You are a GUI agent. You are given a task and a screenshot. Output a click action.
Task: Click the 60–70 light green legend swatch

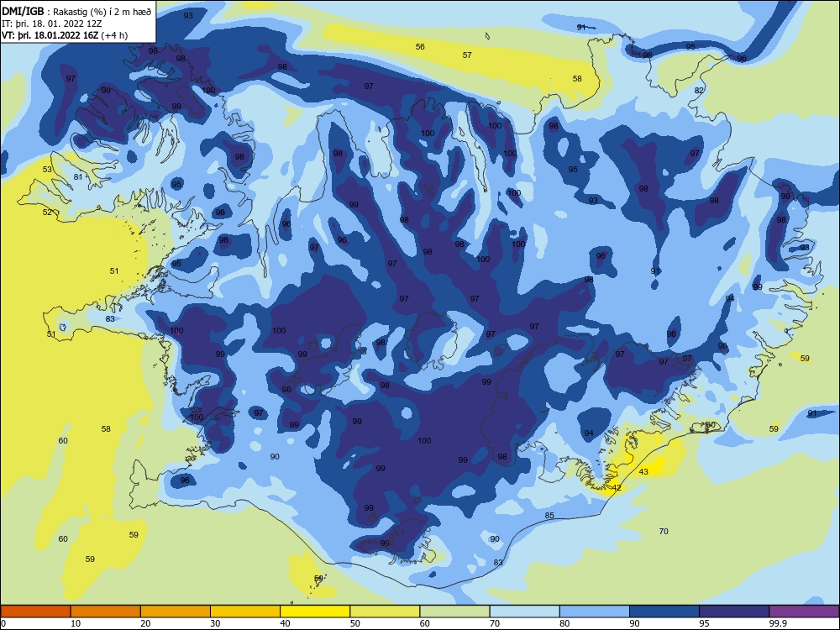[454, 612]
